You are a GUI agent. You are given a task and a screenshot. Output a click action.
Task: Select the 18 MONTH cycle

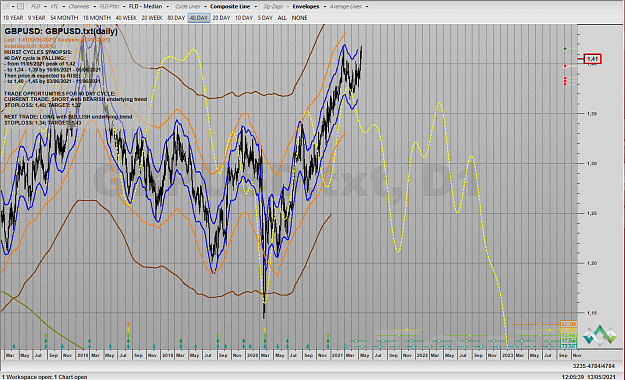click(x=97, y=18)
